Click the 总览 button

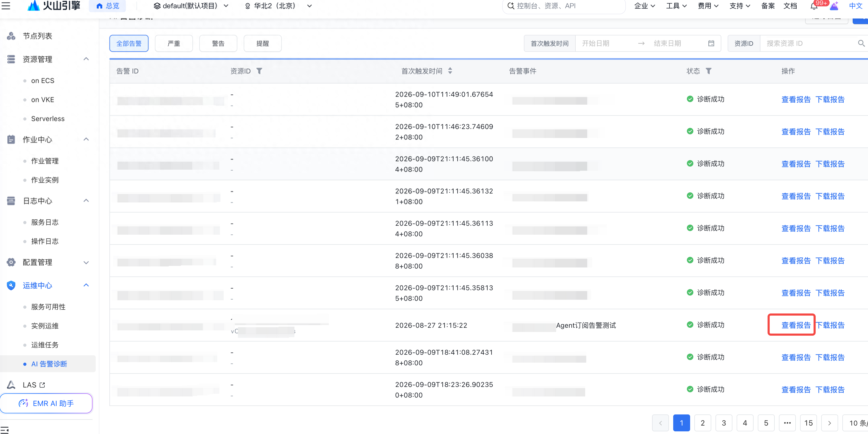108,6
